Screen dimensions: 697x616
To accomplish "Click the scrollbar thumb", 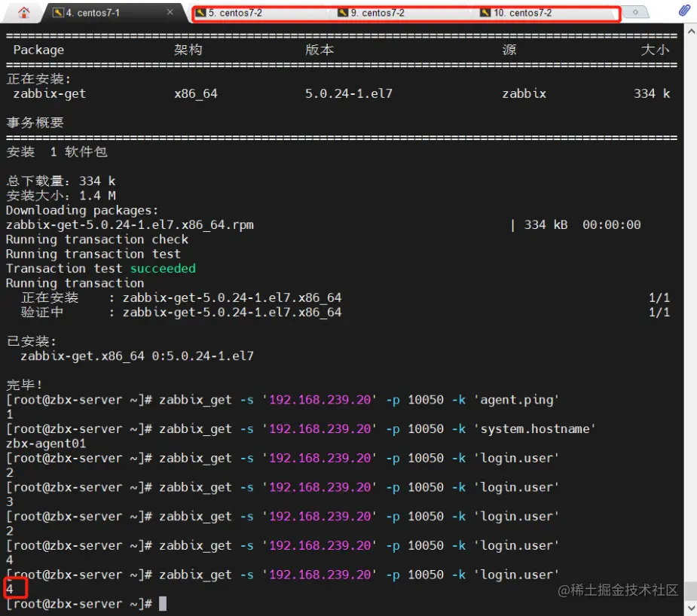I will (x=691, y=590).
